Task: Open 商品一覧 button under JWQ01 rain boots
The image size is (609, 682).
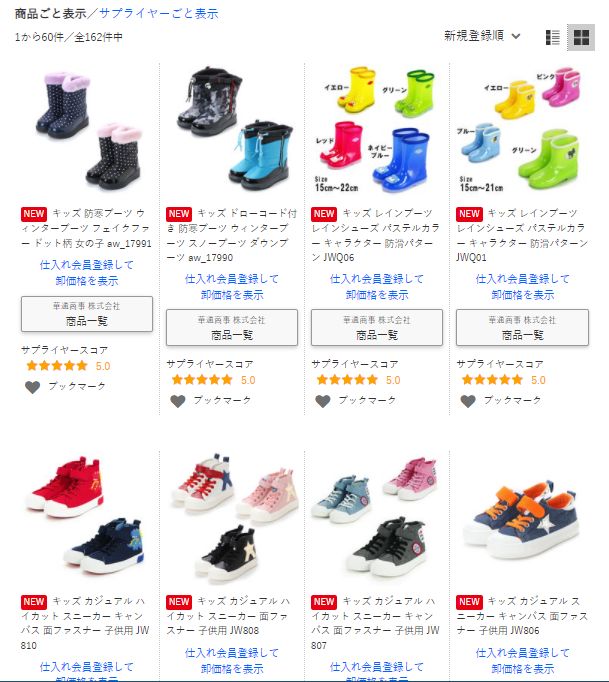Action: (522, 328)
